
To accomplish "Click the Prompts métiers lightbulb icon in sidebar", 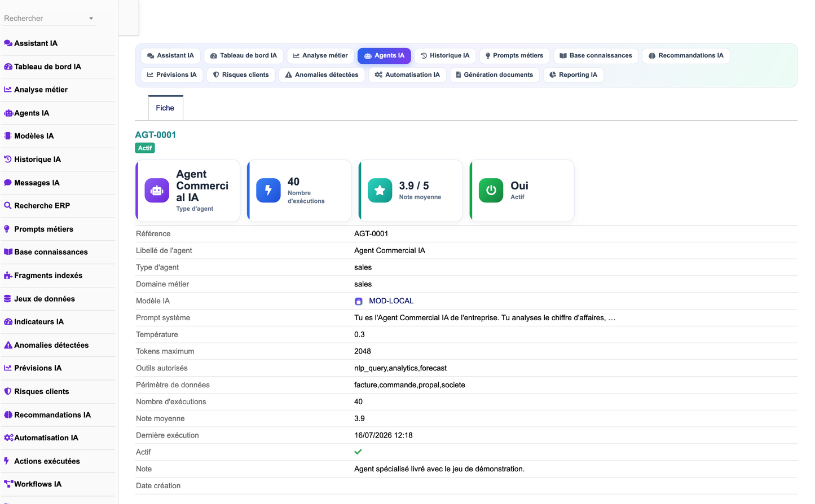I will [x=7, y=229].
